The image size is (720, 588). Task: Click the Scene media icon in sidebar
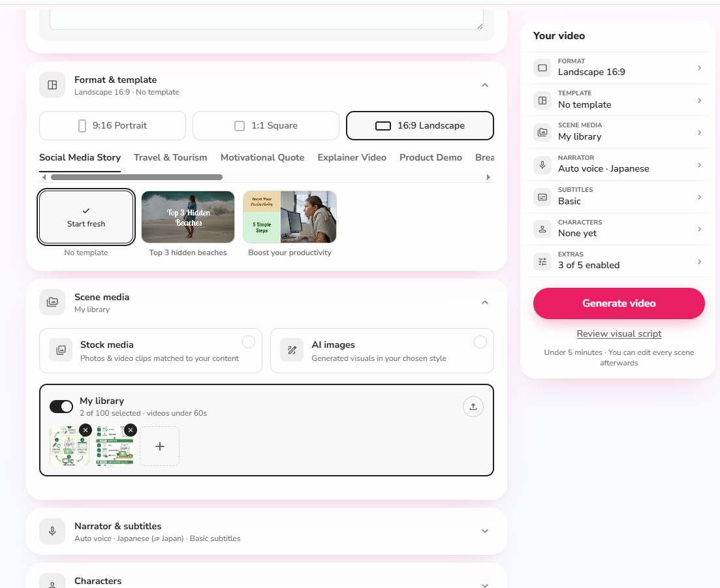pyautogui.click(x=542, y=132)
